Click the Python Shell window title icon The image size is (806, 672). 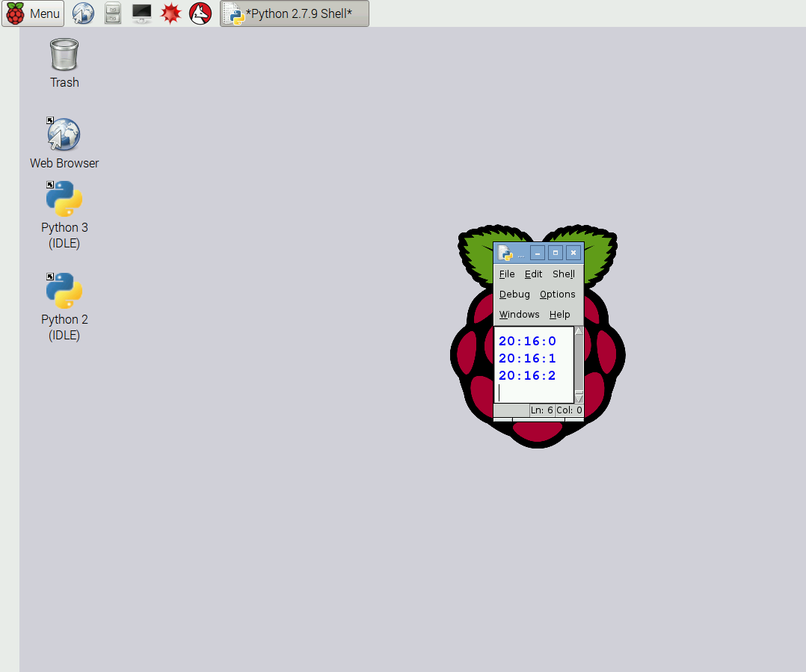[505, 253]
